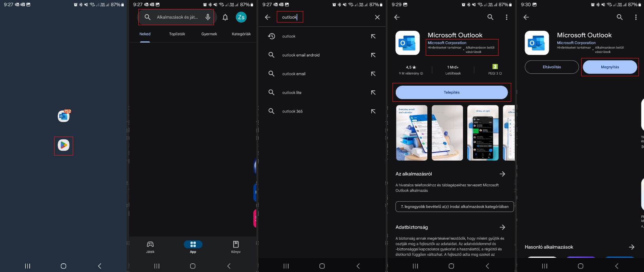This screenshot has width=644, height=272.
Task: Switch to the Gyermek tab
Action: [209, 34]
